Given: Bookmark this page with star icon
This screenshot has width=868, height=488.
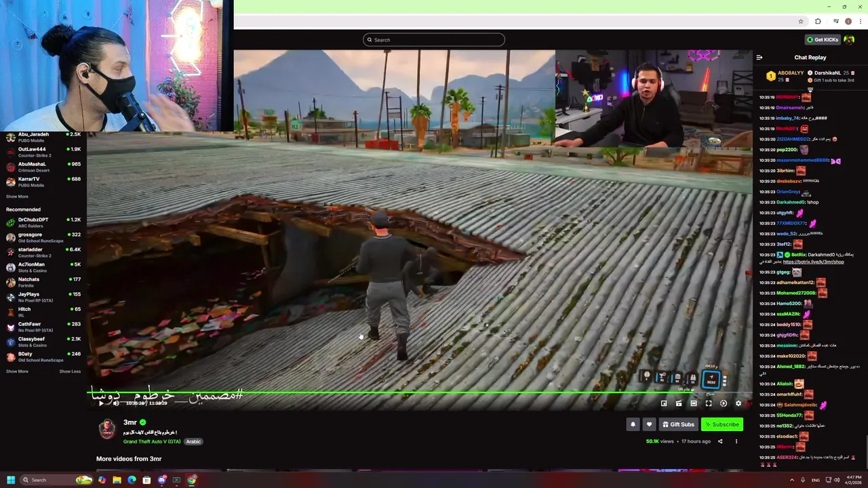Looking at the screenshot, I should 801,22.
